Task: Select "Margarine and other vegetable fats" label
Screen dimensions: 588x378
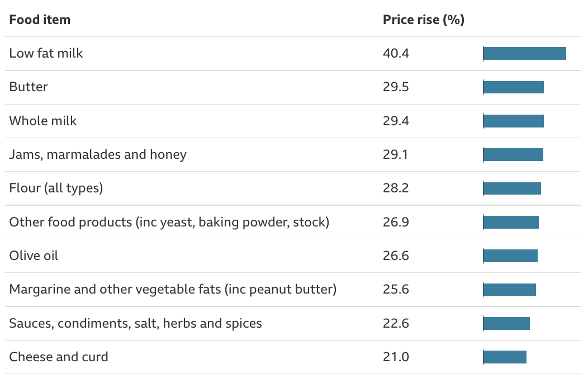Action: (x=173, y=290)
